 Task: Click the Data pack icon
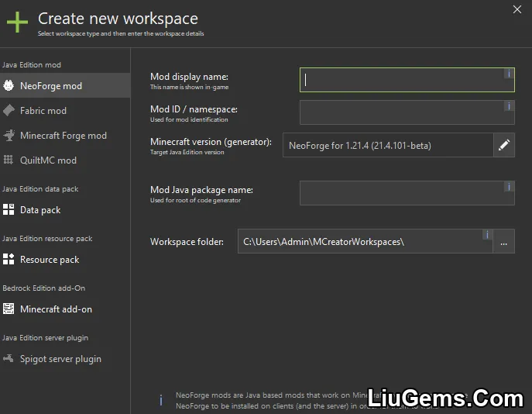pos(9,209)
